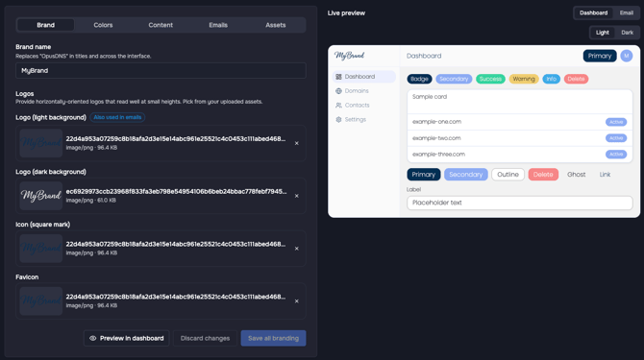Screen dimensions: 644x360
Task: Click example-three.com row text
Action: point(438,155)
